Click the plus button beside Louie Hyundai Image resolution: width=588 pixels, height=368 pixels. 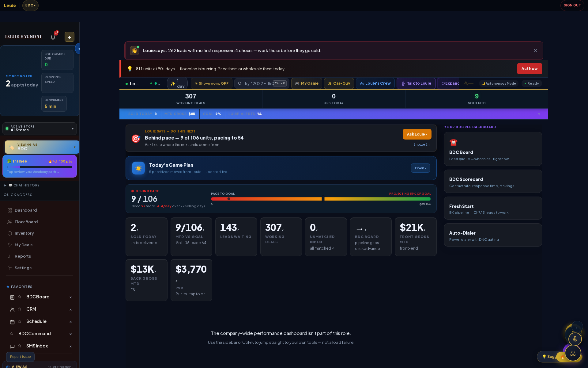click(x=70, y=37)
